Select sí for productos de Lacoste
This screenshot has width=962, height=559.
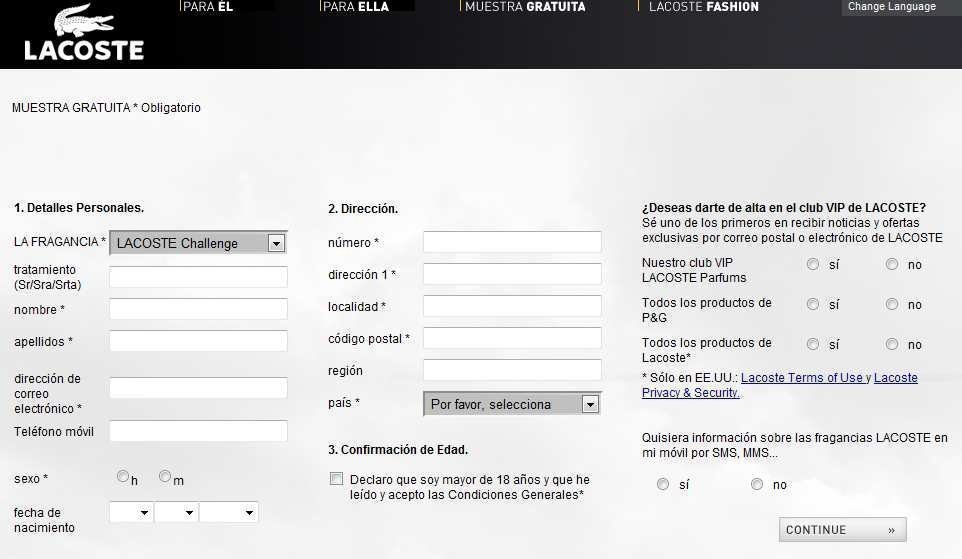coord(813,344)
